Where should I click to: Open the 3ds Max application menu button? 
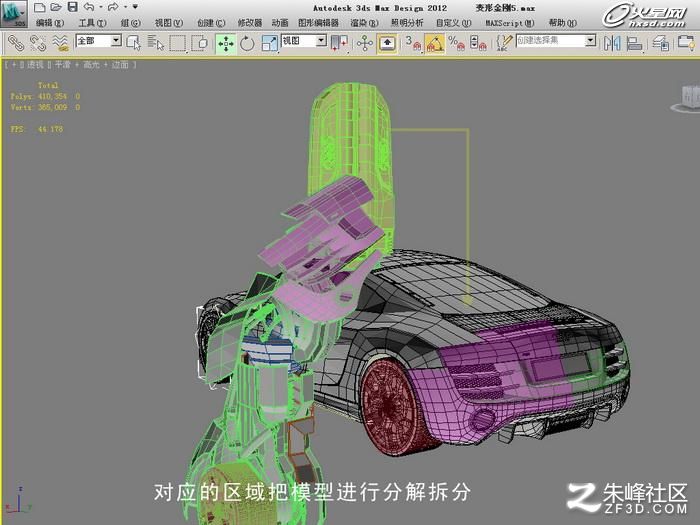coord(13,14)
